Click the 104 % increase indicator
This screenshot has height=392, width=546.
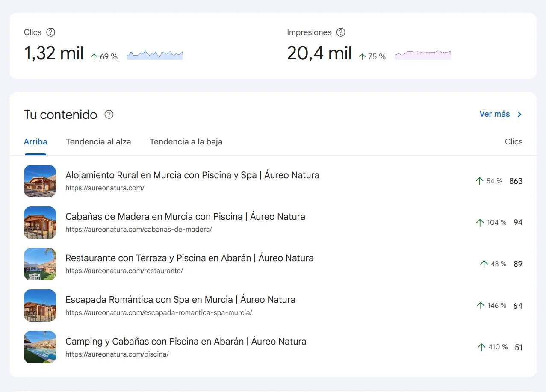[x=491, y=223]
